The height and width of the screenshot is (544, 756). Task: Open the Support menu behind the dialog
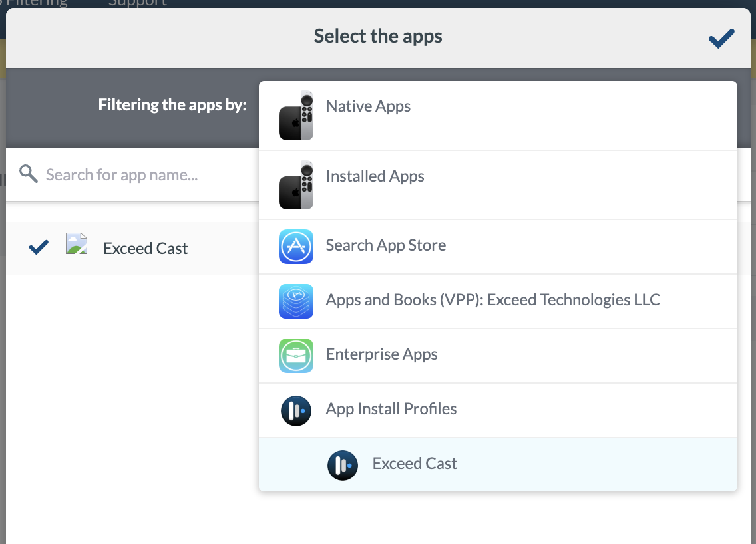pos(137,3)
